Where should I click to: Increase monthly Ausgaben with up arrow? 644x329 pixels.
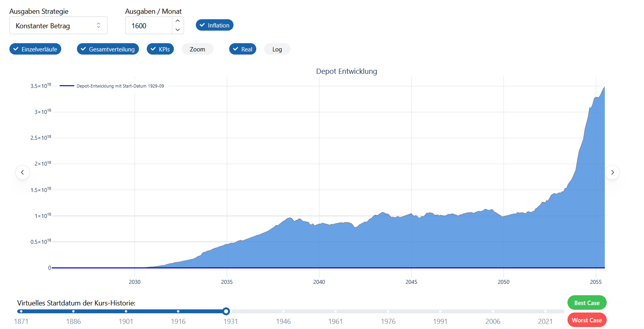pos(178,21)
